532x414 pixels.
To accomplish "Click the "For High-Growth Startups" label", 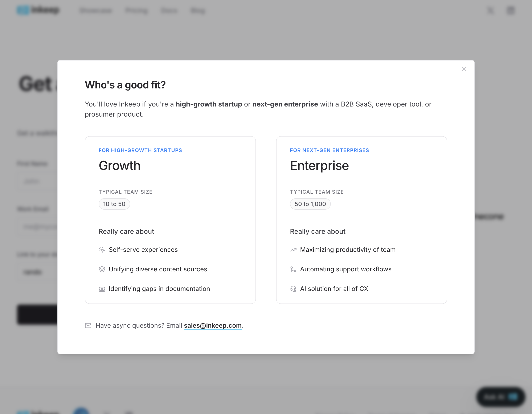I will pyautogui.click(x=140, y=150).
